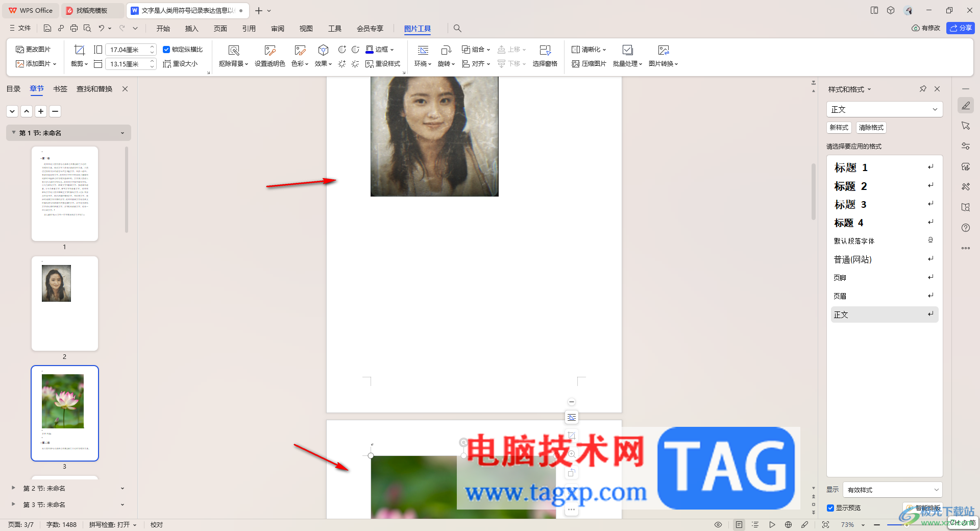The height and width of the screenshot is (531, 980).
Task: Click the zoom out minus on zoom slider
Action: pos(877,525)
